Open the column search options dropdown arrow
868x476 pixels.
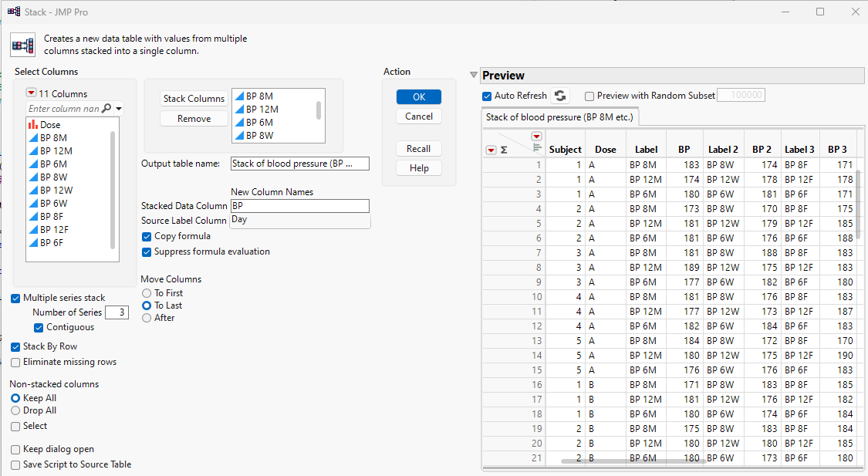119,109
